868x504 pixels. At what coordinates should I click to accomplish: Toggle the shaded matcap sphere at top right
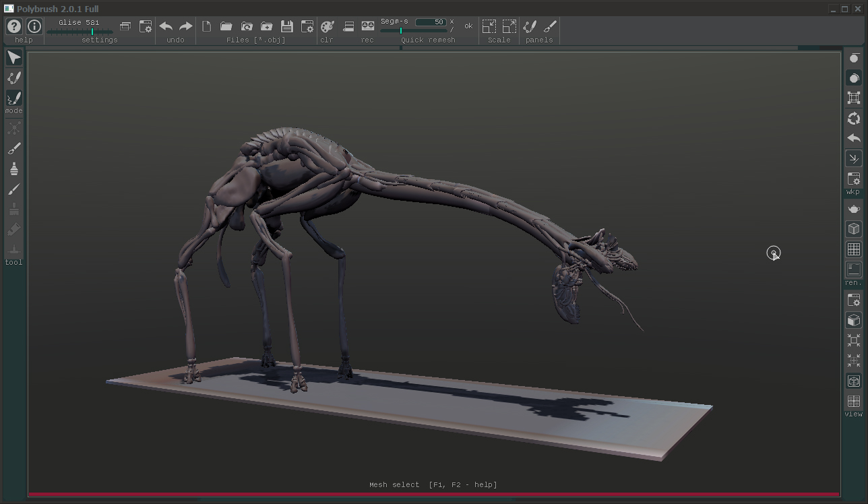click(x=853, y=78)
